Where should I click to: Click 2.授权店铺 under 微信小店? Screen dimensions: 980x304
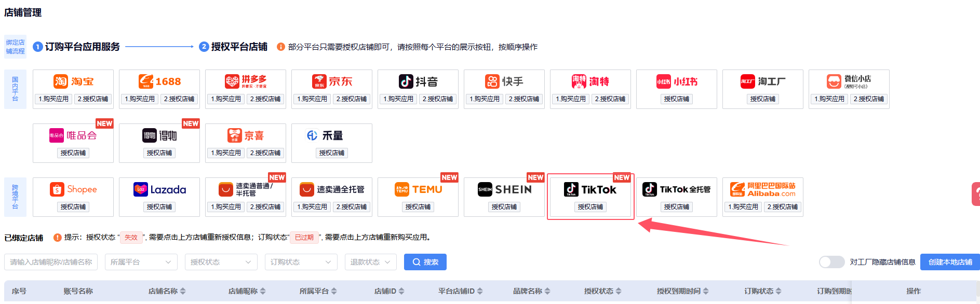tap(869, 99)
